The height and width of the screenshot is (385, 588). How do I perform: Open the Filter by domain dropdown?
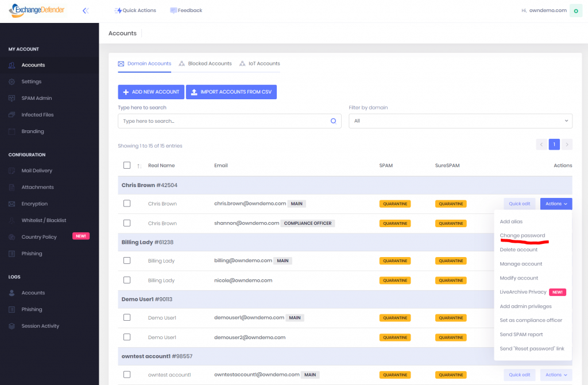[461, 121]
